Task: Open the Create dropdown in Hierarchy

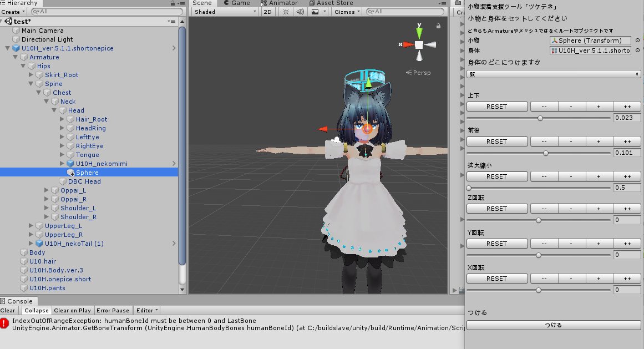Action: 13,12
